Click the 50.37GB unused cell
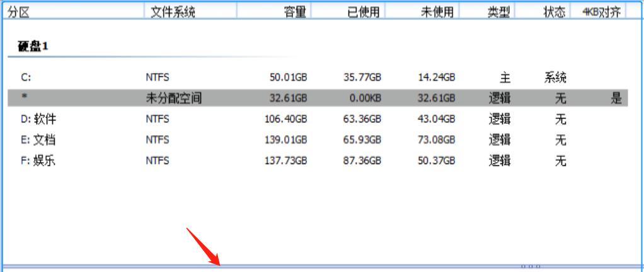644x272 pixels. pyautogui.click(x=436, y=161)
